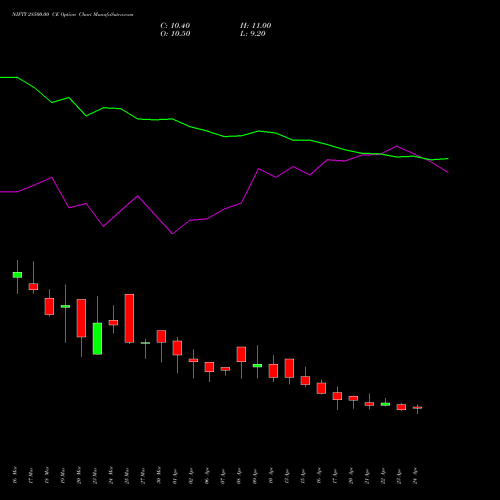Click the last red candlestick above 24 Apr
The image size is (500, 500).
(417, 408)
